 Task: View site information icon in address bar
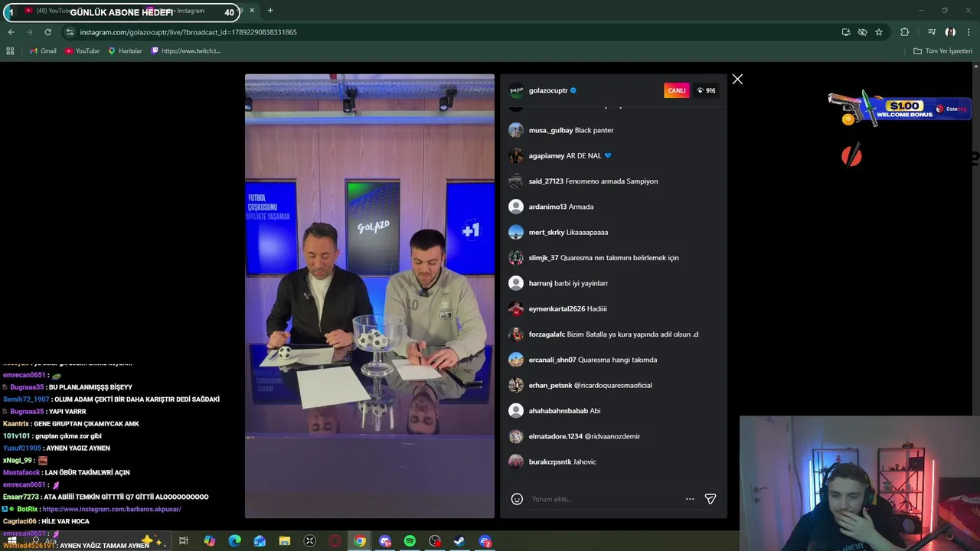[70, 32]
